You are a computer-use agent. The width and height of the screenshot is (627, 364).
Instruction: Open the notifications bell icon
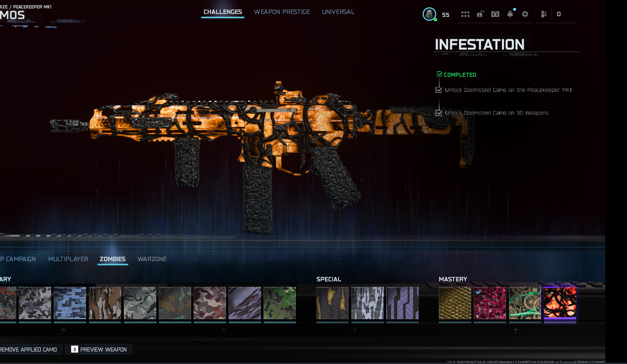click(510, 14)
